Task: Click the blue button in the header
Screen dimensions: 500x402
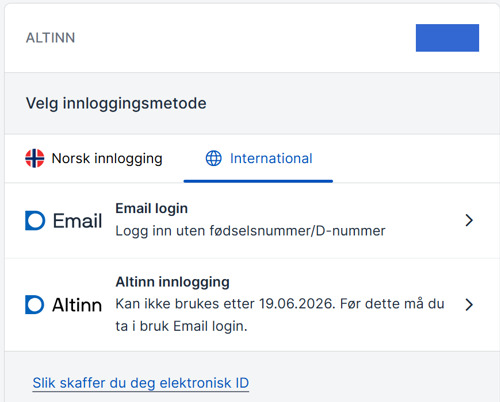Action: 447,38
